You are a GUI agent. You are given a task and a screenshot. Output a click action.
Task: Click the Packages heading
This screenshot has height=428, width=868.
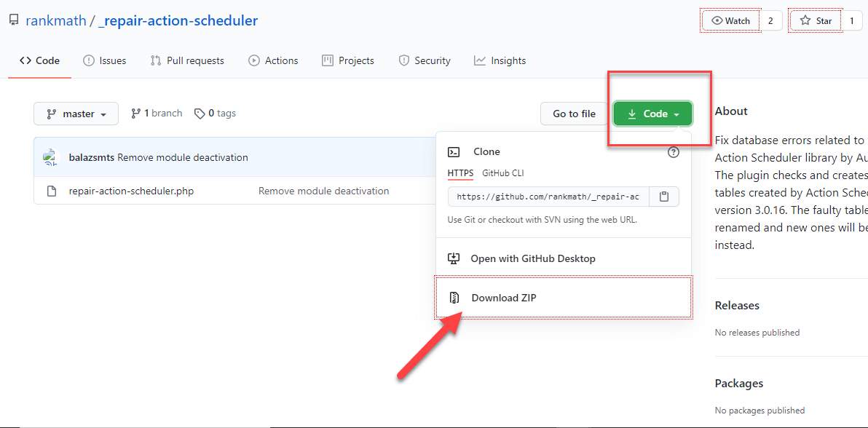pos(739,383)
